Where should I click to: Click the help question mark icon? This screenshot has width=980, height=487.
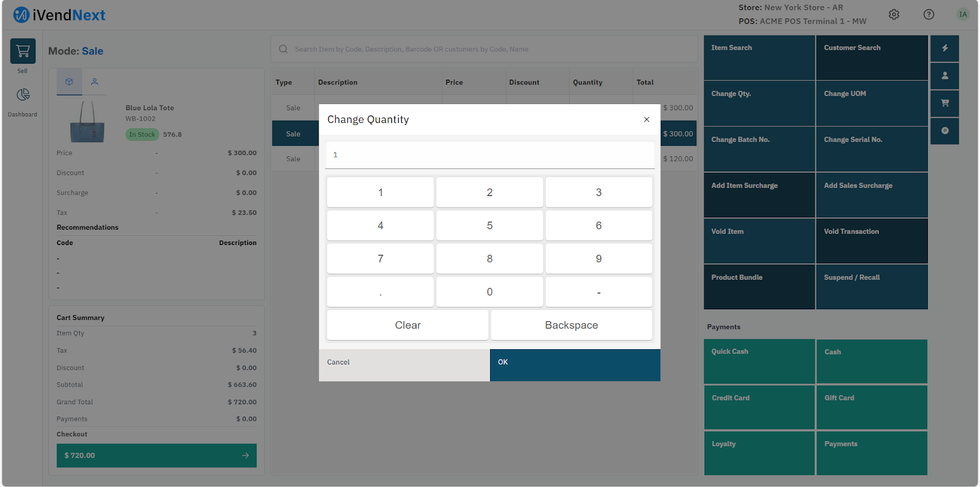tap(929, 15)
